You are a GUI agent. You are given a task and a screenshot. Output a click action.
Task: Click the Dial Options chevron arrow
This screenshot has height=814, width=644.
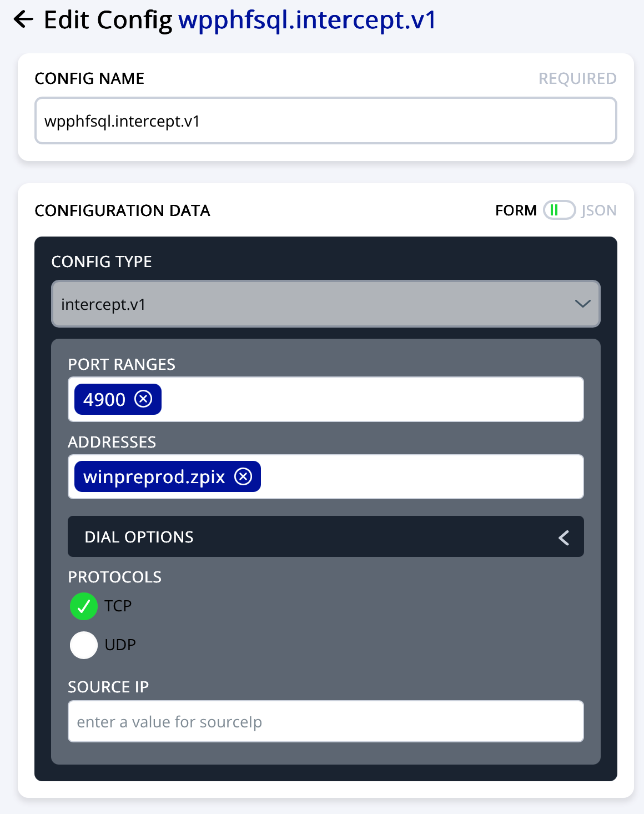564,537
